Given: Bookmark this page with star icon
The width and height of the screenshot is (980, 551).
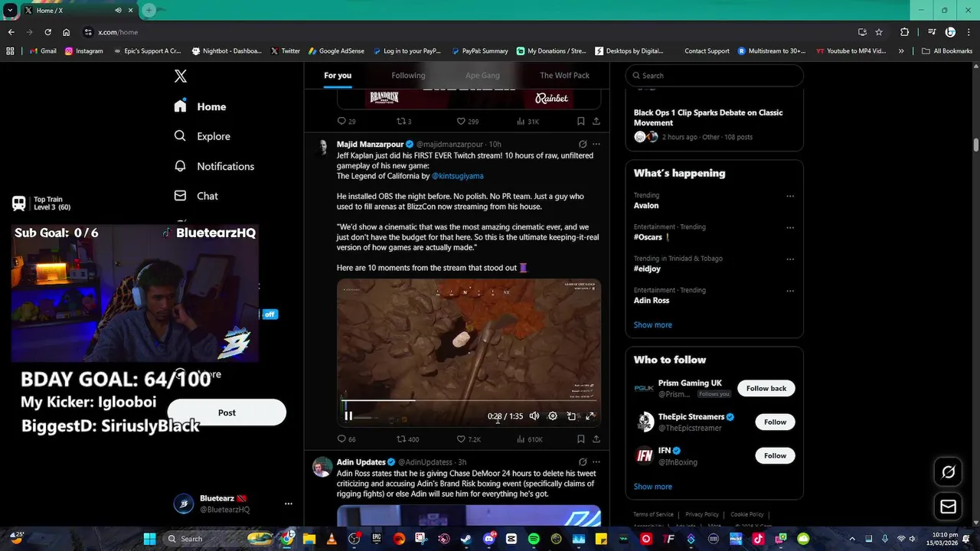Looking at the screenshot, I should [879, 32].
